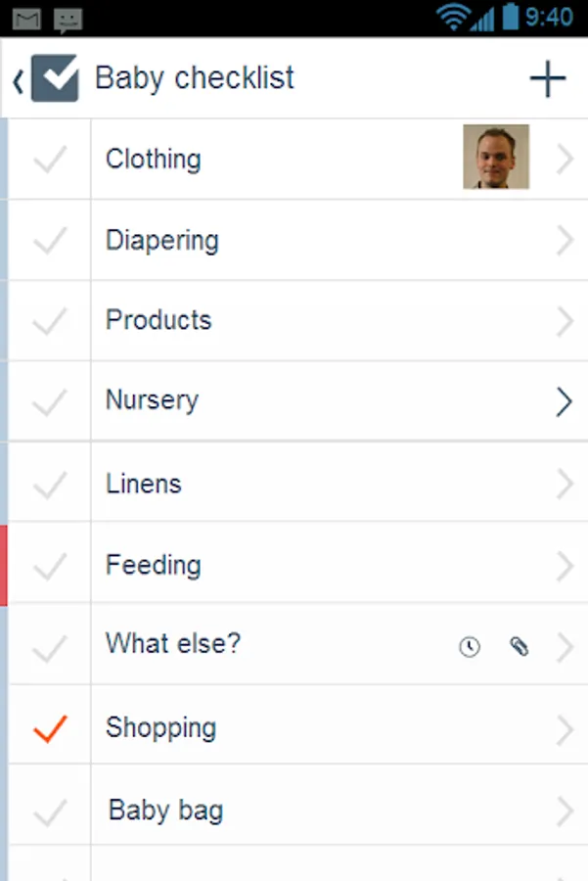Uncheck the Shopping item
The height and width of the screenshot is (881, 588).
(x=49, y=728)
